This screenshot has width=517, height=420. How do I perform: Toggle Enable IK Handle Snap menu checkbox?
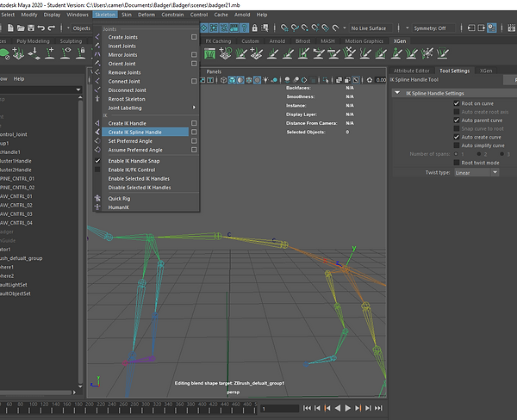click(97, 161)
